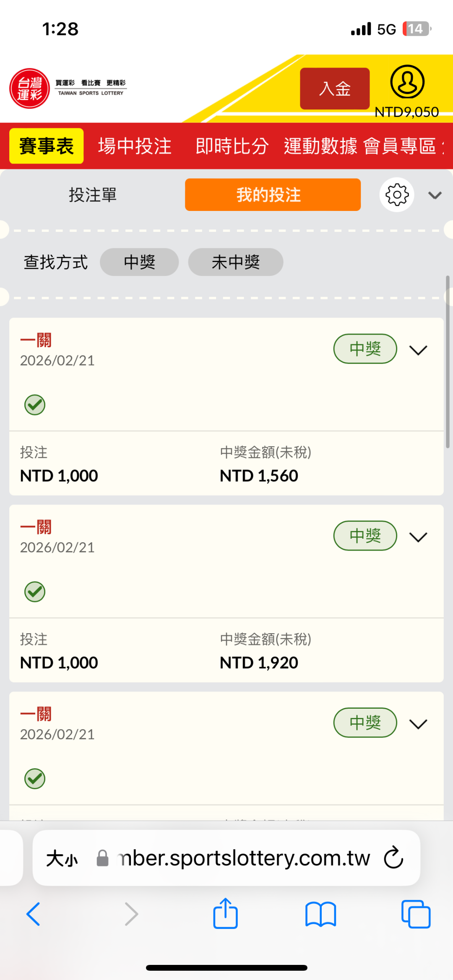The width and height of the screenshot is (453, 980).
Task: Open Safari bookmarks book icon
Action: [x=321, y=914]
